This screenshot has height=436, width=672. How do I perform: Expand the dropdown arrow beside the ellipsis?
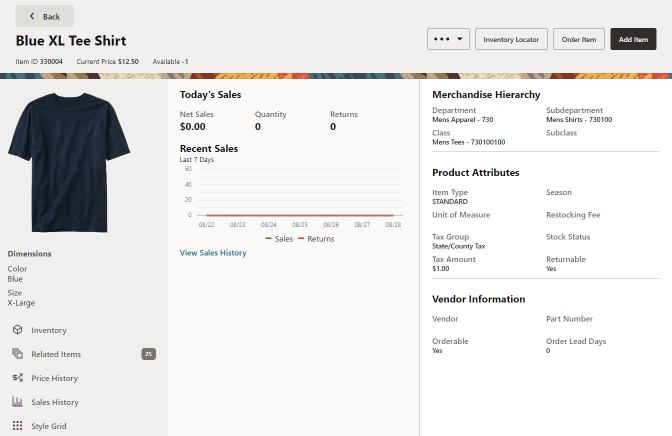(x=460, y=39)
